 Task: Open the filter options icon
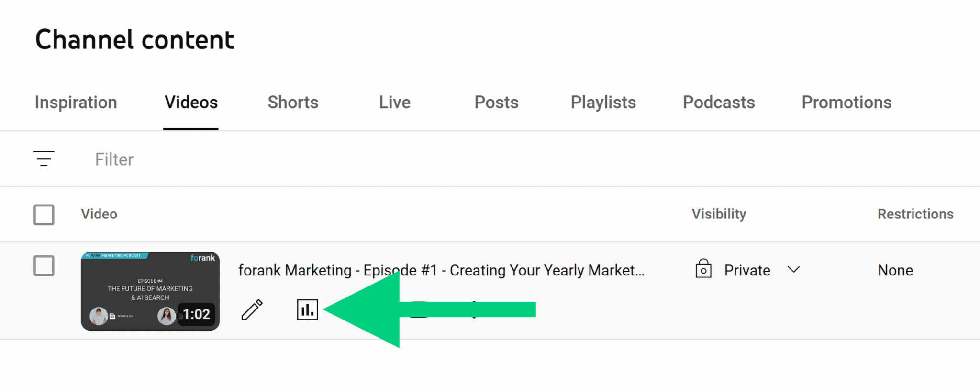click(44, 159)
